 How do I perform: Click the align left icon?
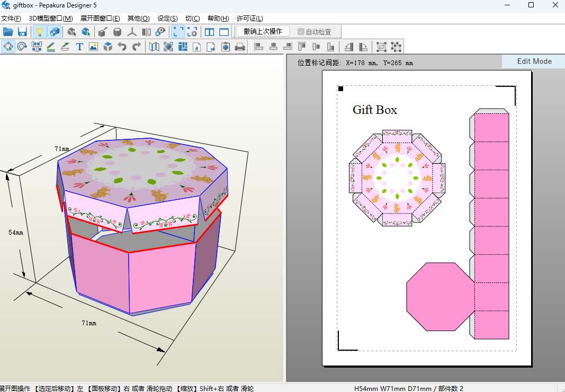259,47
